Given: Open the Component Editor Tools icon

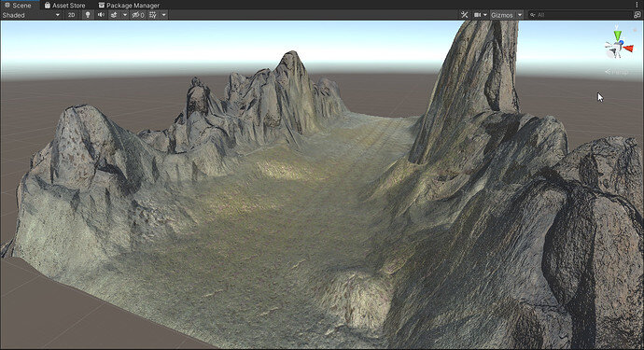Looking at the screenshot, I should [x=465, y=15].
